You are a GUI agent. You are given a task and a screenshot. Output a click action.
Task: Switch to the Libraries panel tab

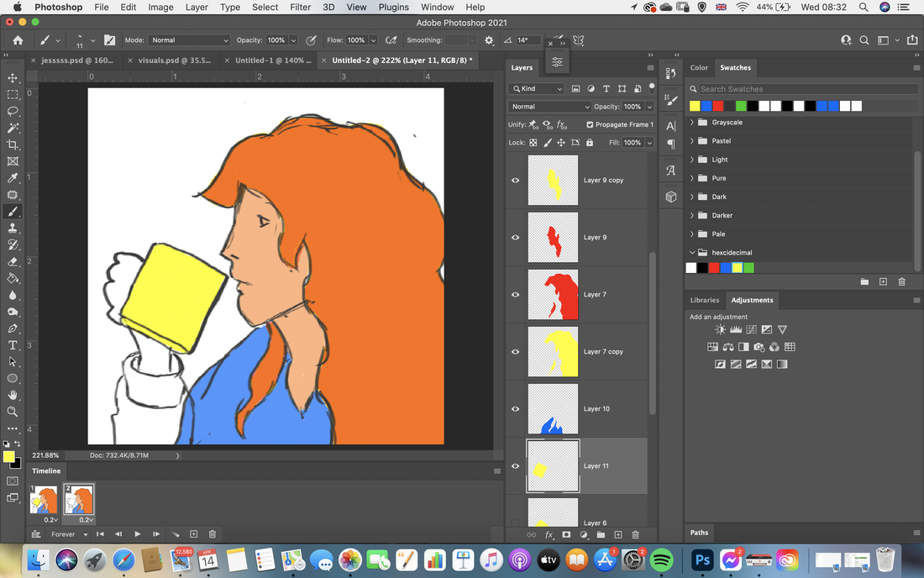pyautogui.click(x=705, y=300)
